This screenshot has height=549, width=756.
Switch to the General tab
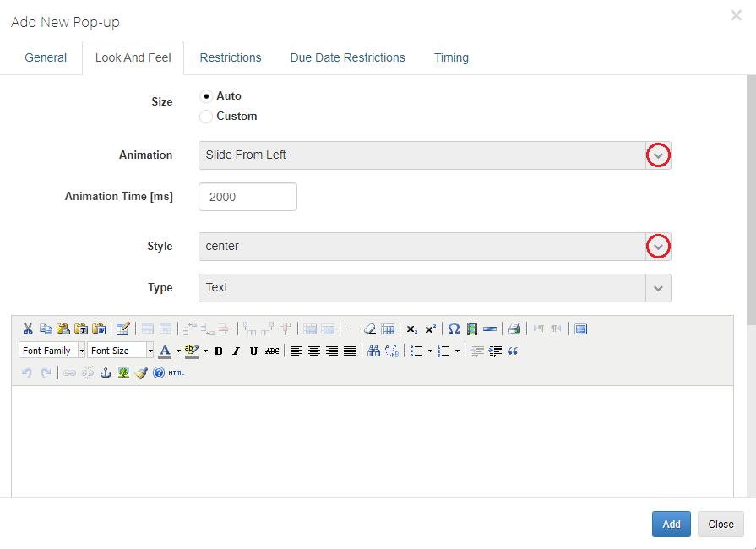point(46,57)
